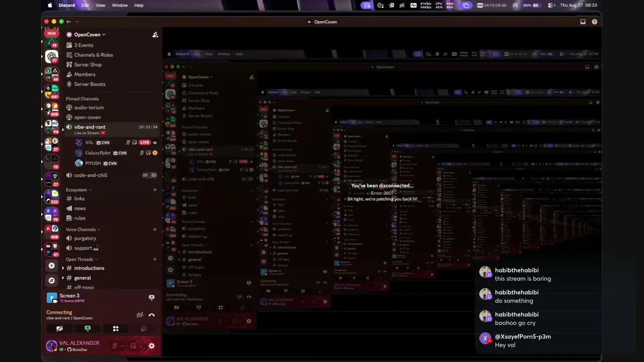Open the Help question mark icon
The width and height of the screenshot is (644, 362).
pos(595,22)
